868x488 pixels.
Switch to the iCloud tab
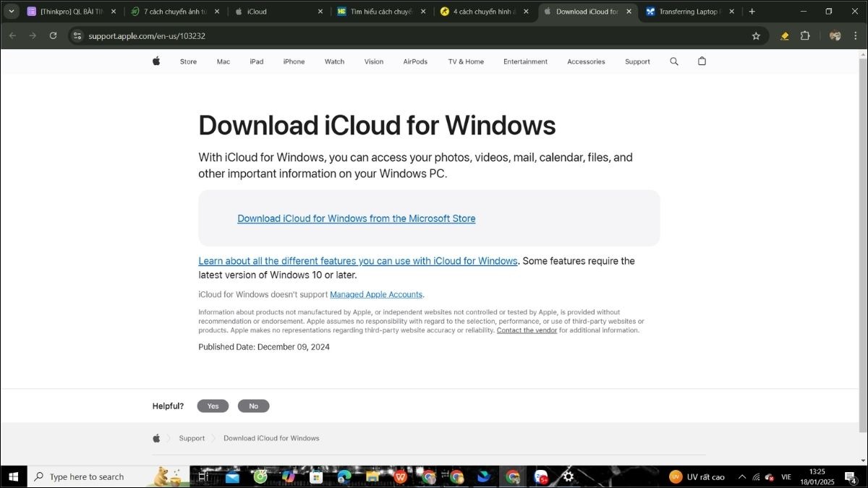pyautogui.click(x=278, y=12)
